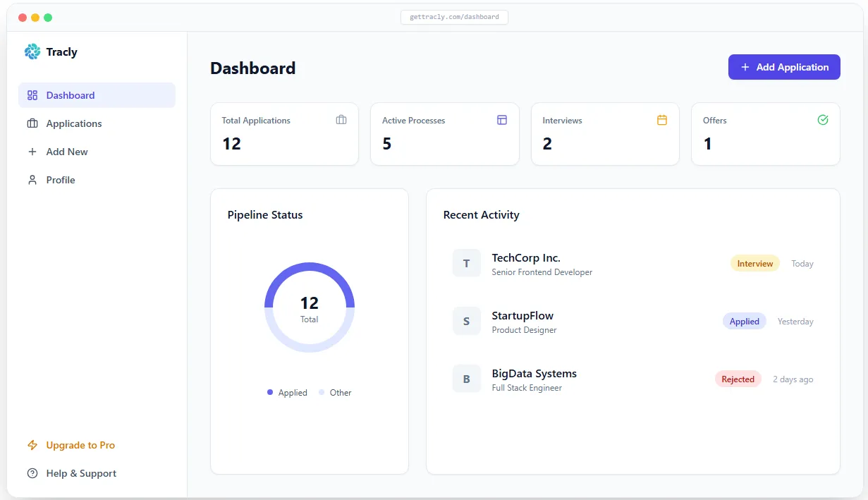This screenshot has width=868, height=500.
Task: Click the Rejected badge for BigData Systems
Action: click(738, 379)
